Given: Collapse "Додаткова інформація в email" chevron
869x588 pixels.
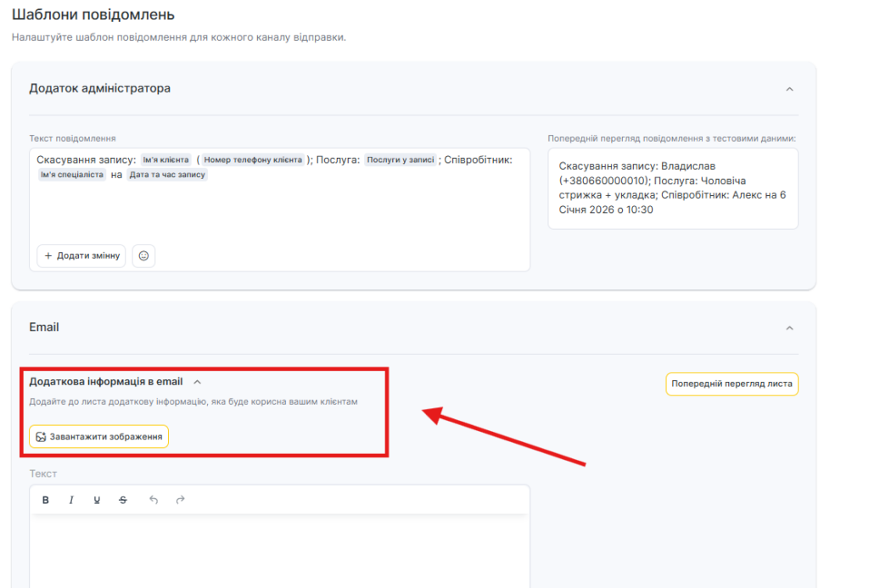Looking at the screenshot, I should (197, 382).
